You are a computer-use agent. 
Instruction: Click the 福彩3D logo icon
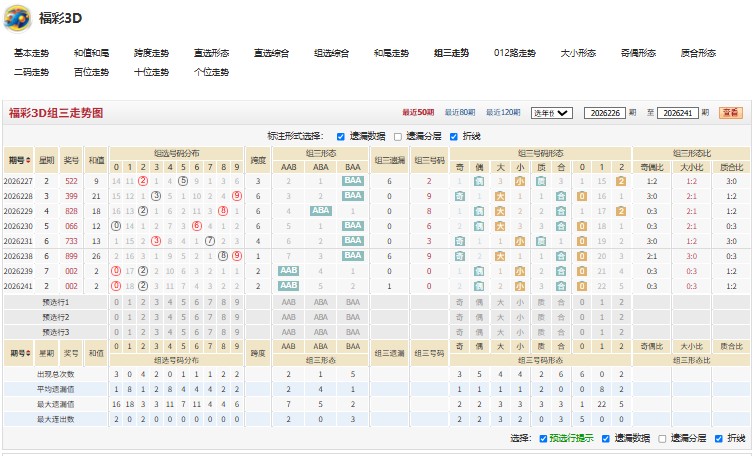[17, 18]
